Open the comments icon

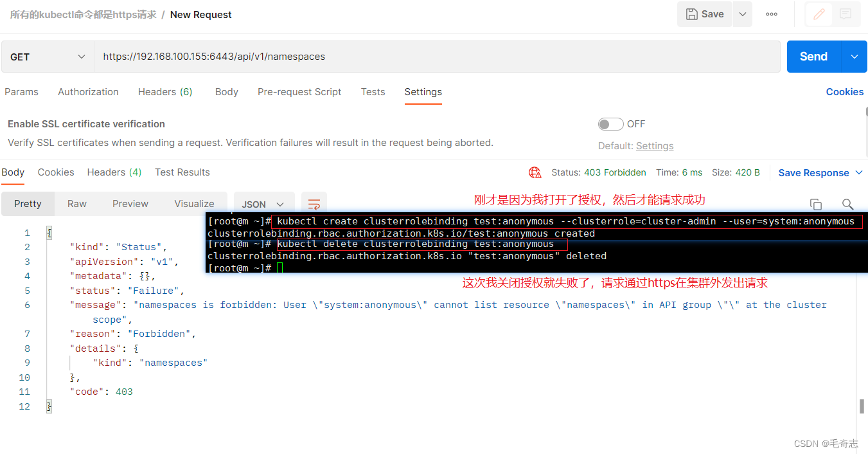click(x=846, y=14)
